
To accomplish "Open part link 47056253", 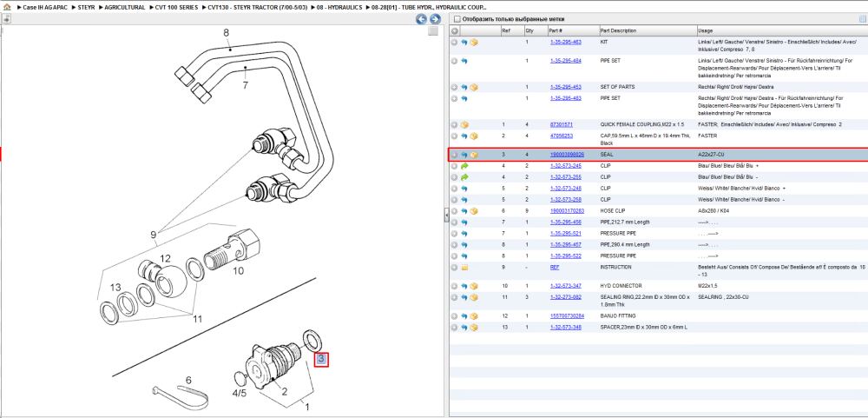I will (561, 136).
